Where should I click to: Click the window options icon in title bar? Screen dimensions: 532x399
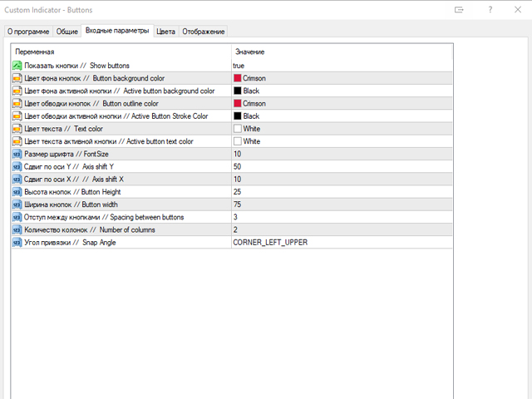tap(459, 10)
